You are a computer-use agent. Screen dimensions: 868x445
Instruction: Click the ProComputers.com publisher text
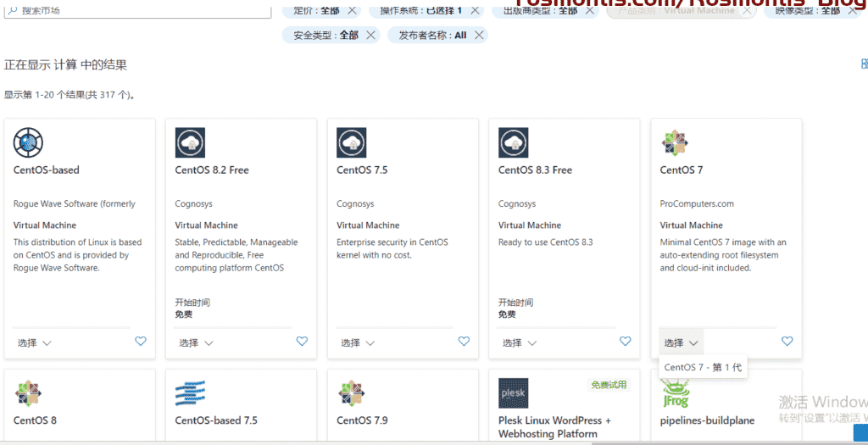point(697,203)
